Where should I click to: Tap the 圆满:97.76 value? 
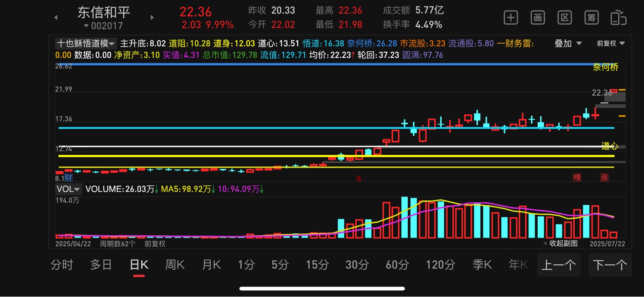pyautogui.click(x=422, y=55)
